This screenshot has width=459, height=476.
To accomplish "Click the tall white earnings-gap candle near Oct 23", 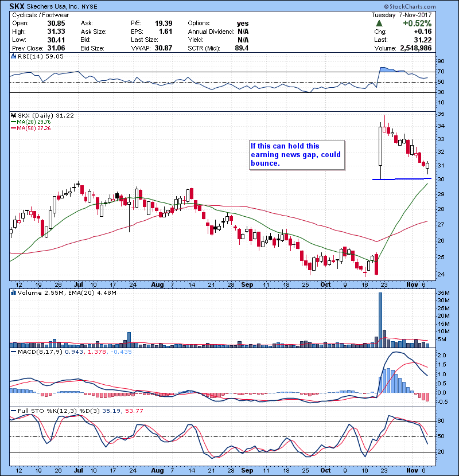I will pyautogui.click(x=380, y=146).
